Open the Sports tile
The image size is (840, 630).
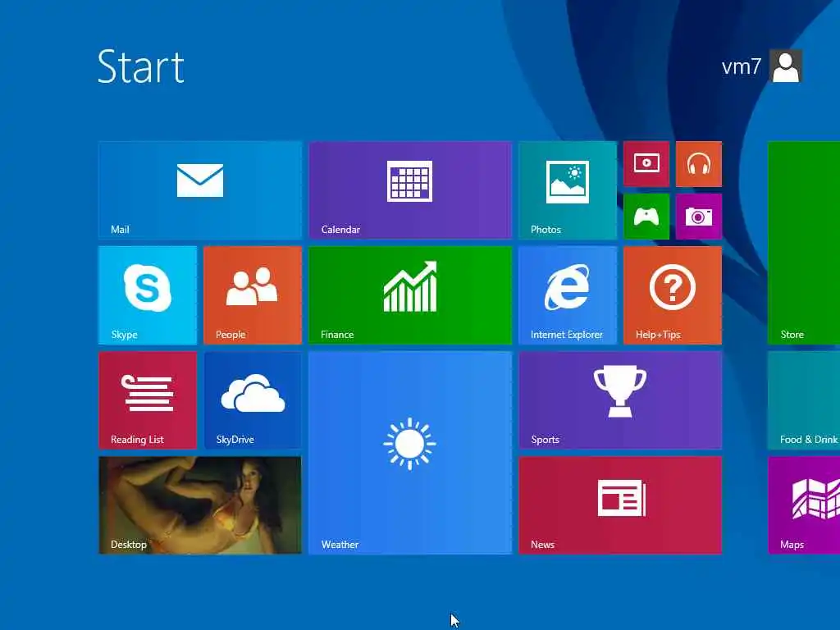point(620,400)
